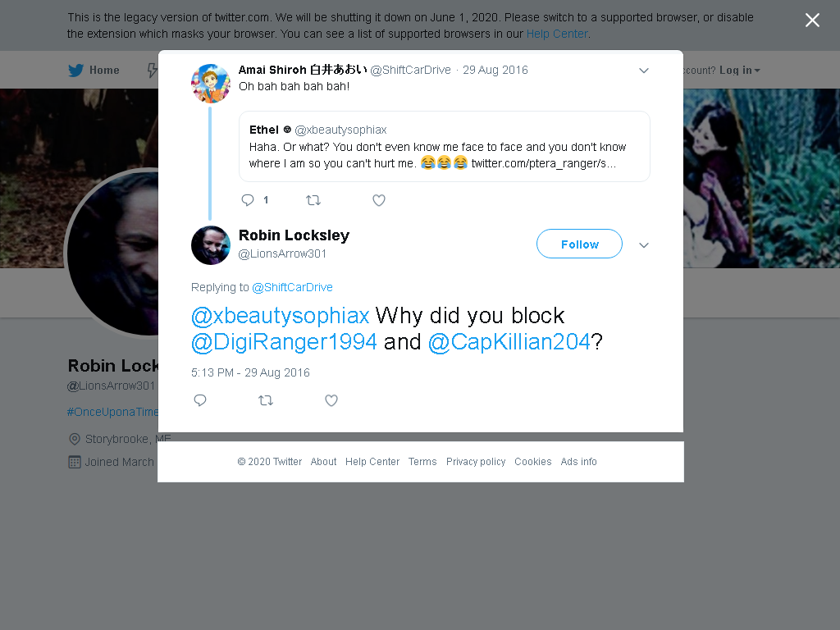Retweet Robin Locksley's tweet

point(266,400)
